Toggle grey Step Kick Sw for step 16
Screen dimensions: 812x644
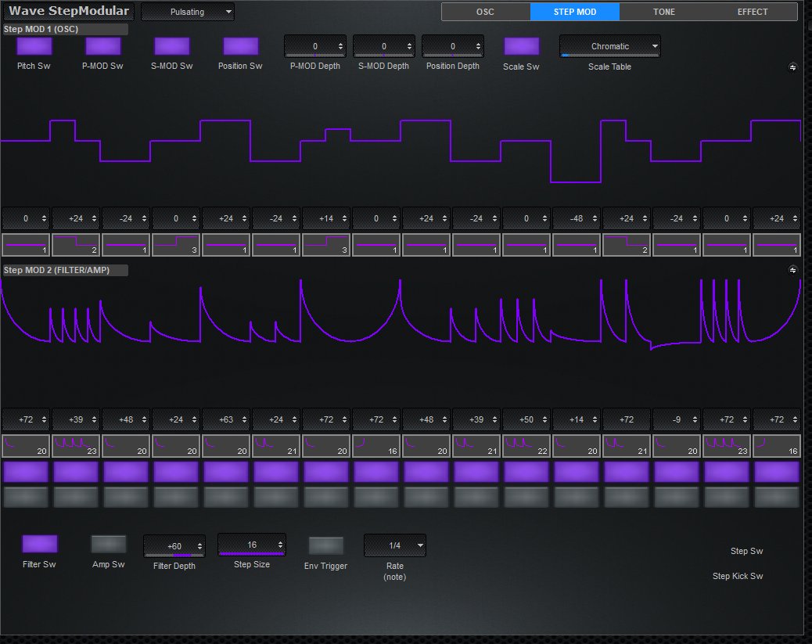tap(777, 497)
